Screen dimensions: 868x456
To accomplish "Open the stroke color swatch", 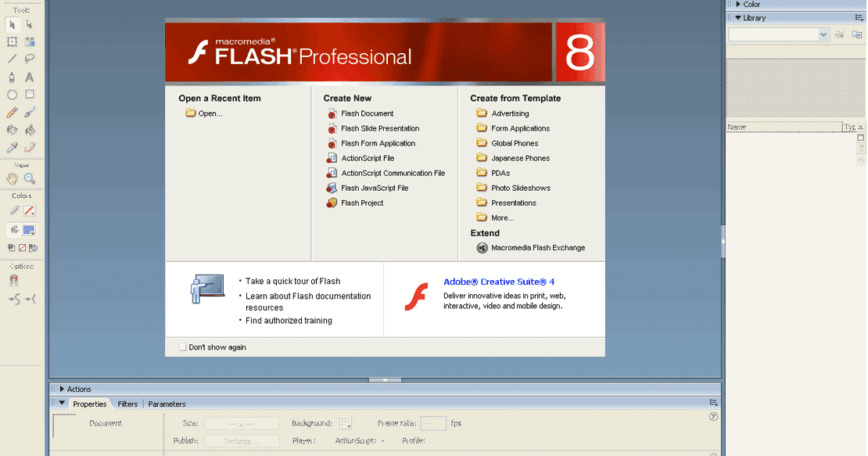I will click(x=29, y=210).
